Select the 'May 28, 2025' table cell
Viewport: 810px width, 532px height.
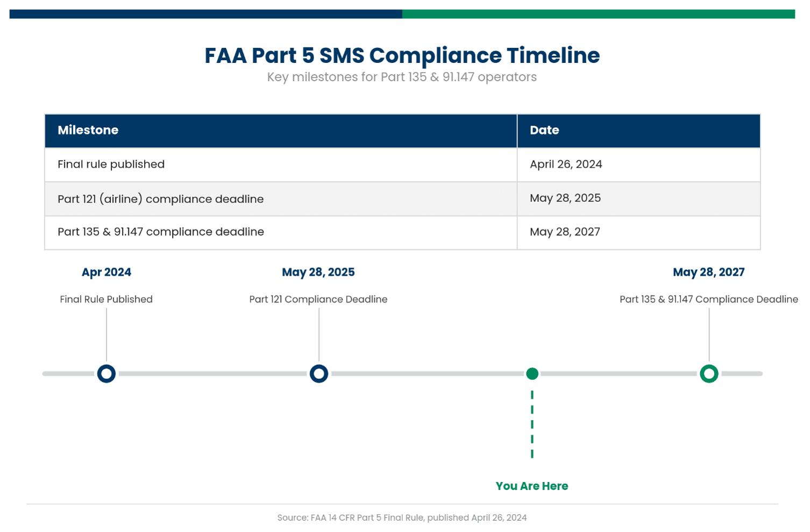coord(639,199)
